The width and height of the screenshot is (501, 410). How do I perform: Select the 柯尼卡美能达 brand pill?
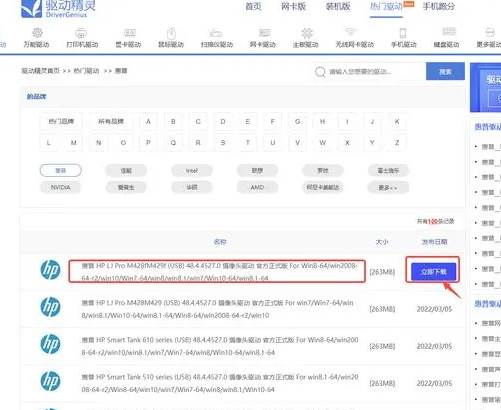coord(323,187)
